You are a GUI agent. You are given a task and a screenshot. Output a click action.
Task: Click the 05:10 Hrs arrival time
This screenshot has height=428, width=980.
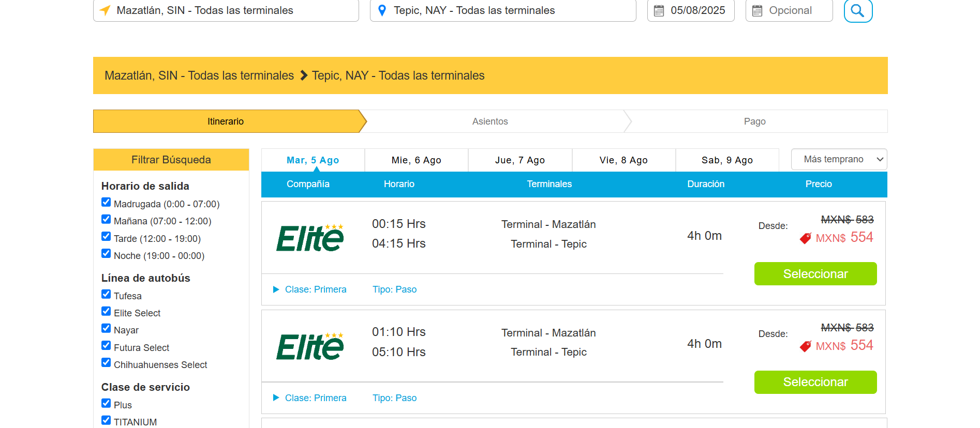[399, 352]
